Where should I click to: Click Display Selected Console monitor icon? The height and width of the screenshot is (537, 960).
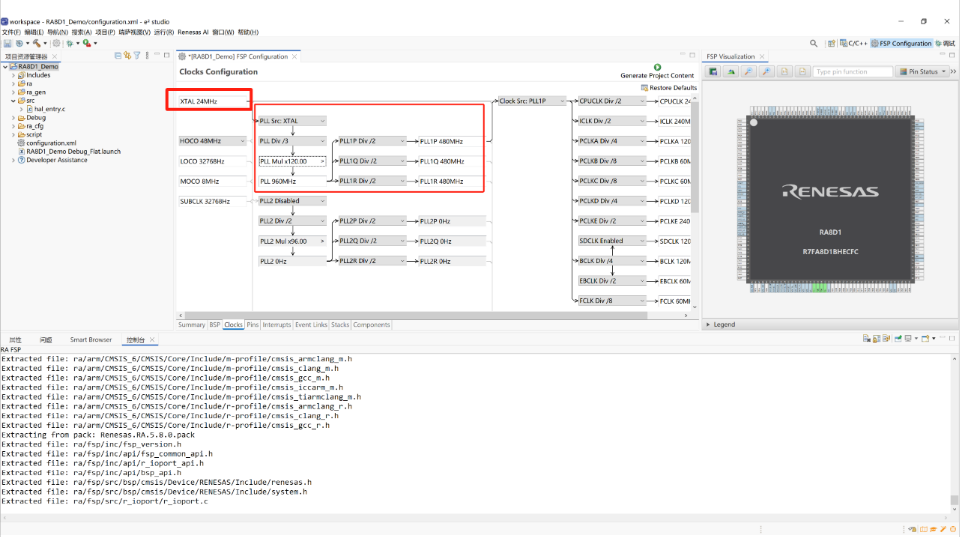coord(909,339)
